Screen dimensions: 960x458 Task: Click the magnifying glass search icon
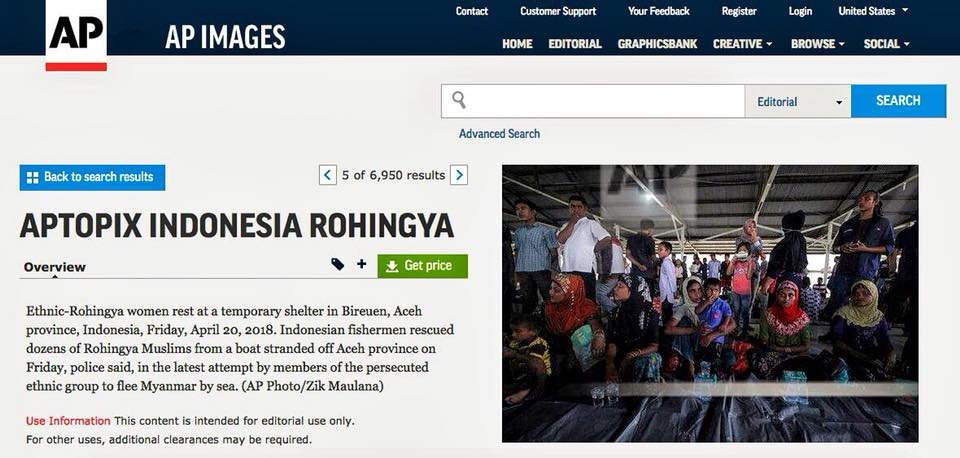(x=459, y=100)
